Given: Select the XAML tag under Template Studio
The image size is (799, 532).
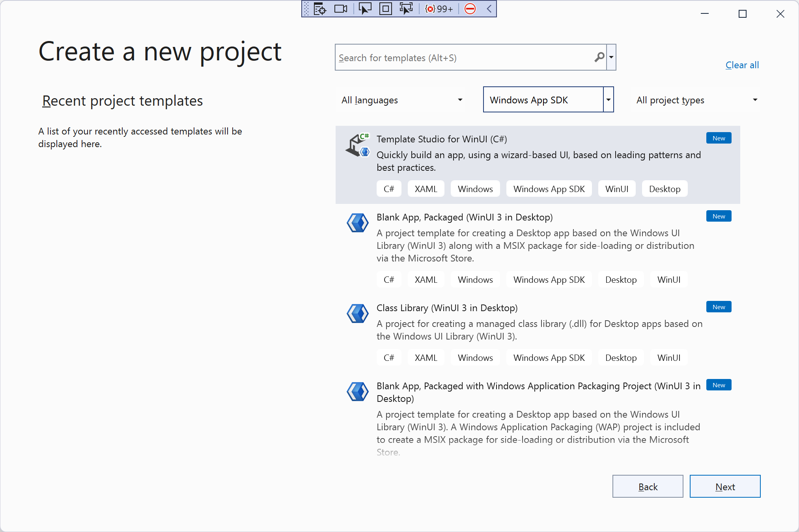Looking at the screenshot, I should pos(426,189).
